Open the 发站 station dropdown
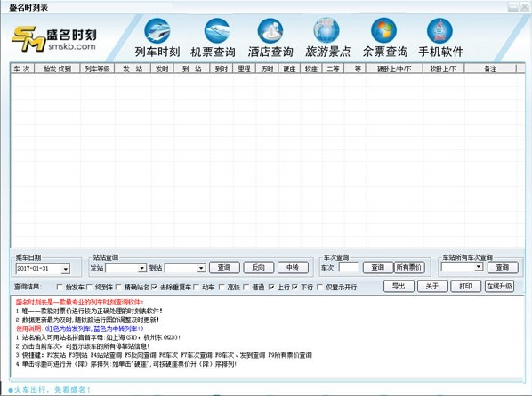The width and height of the screenshot is (532, 397). (142, 268)
